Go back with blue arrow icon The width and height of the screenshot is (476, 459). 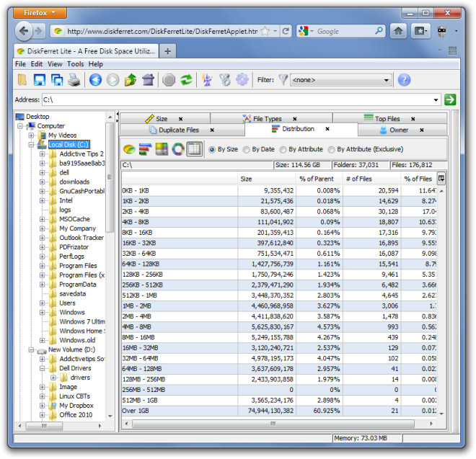pyautogui.click(x=95, y=80)
